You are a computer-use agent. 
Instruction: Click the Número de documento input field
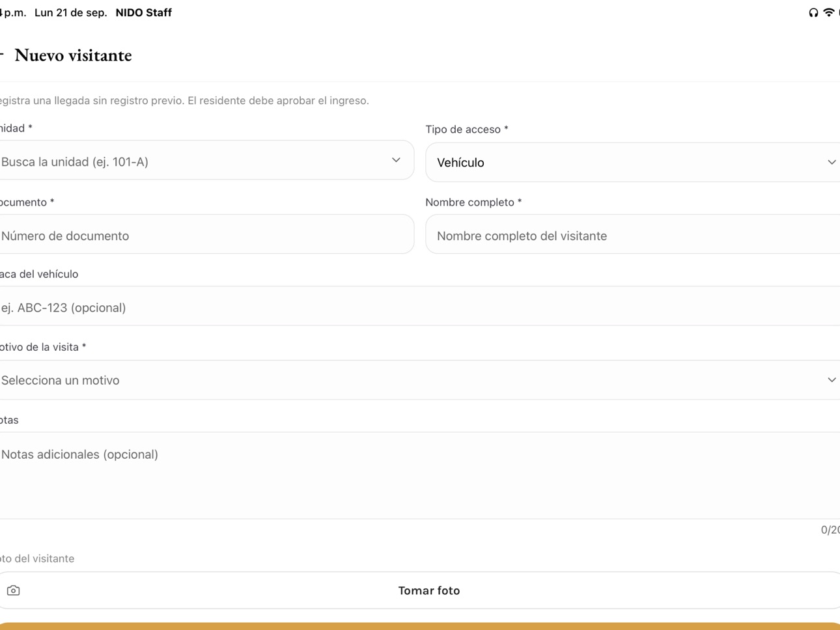point(206,234)
